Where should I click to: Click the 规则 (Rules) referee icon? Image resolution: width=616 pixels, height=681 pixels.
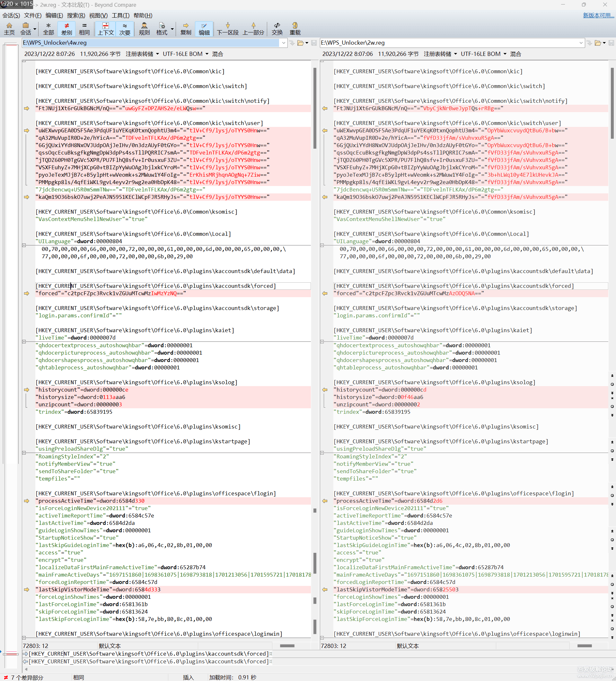point(144,29)
